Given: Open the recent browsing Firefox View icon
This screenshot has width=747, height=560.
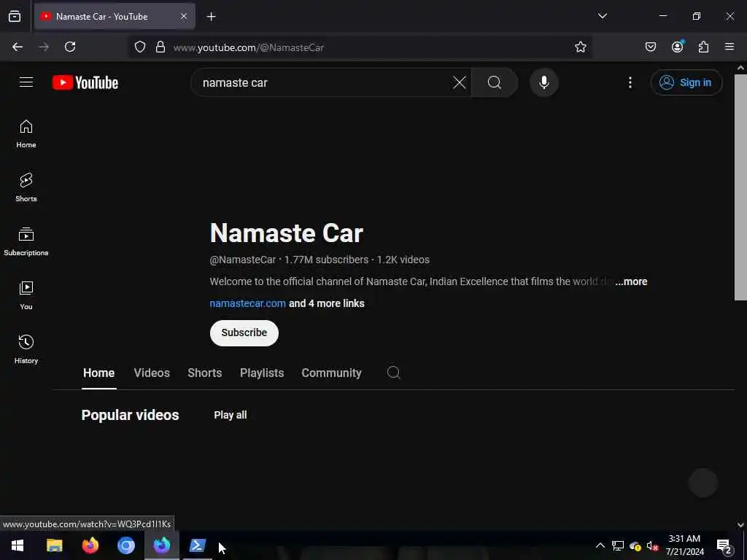Looking at the screenshot, I should (15, 16).
